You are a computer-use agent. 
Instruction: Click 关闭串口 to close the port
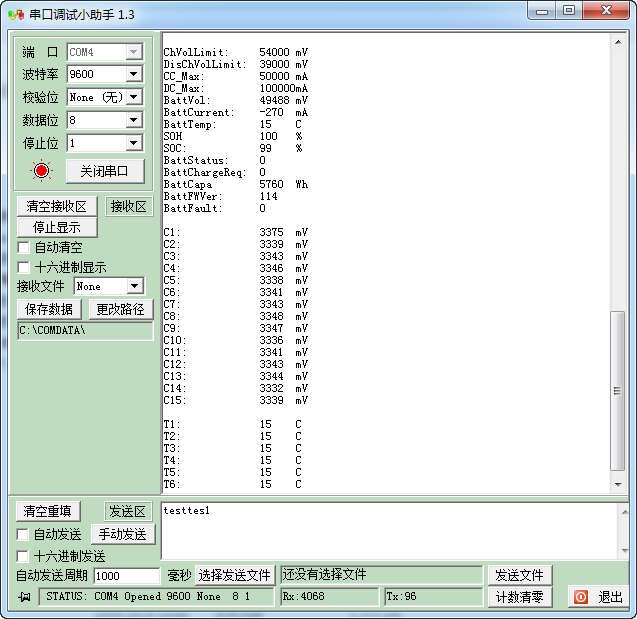pyautogui.click(x=104, y=171)
